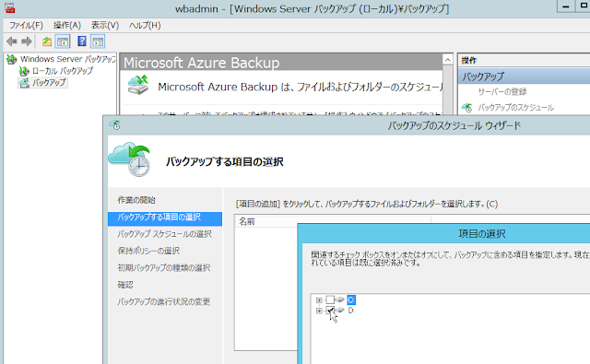Open the help toolbar icon
The height and width of the screenshot is (364, 590).
click(x=82, y=41)
